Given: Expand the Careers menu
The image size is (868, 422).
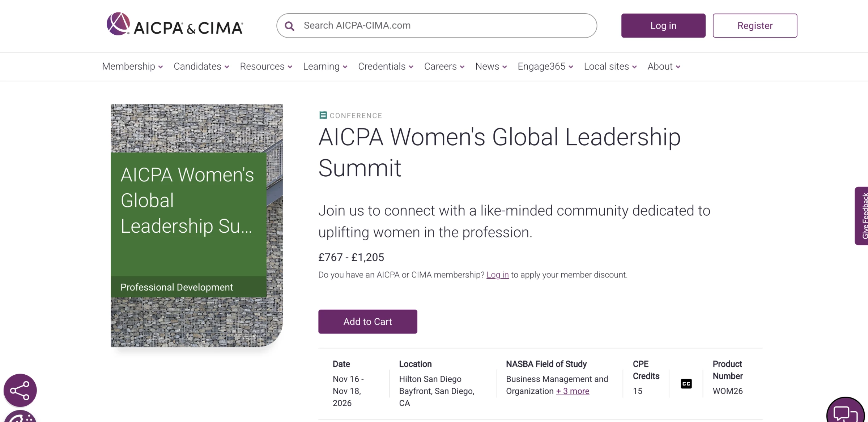Looking at the screenshot, I should point(444,66).
